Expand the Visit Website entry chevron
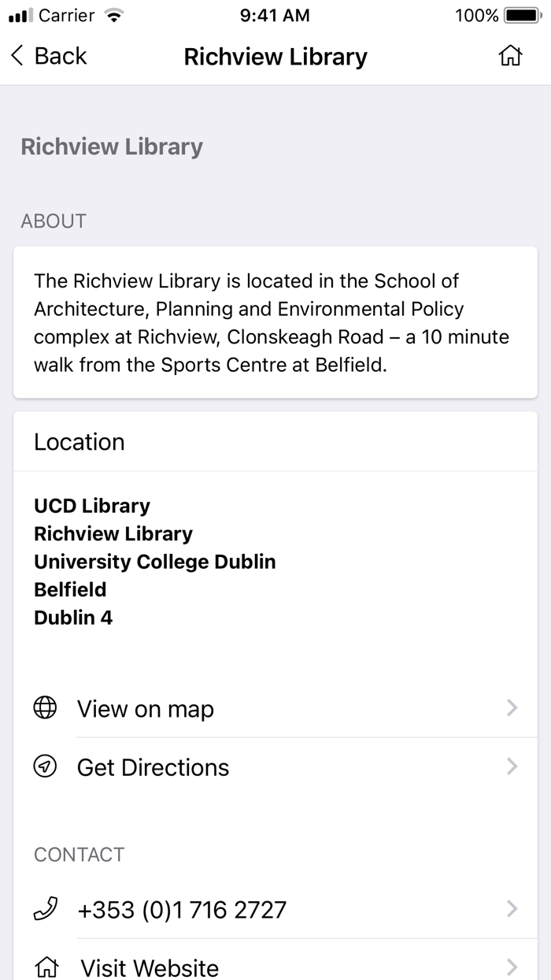 (x=512, y=967)
